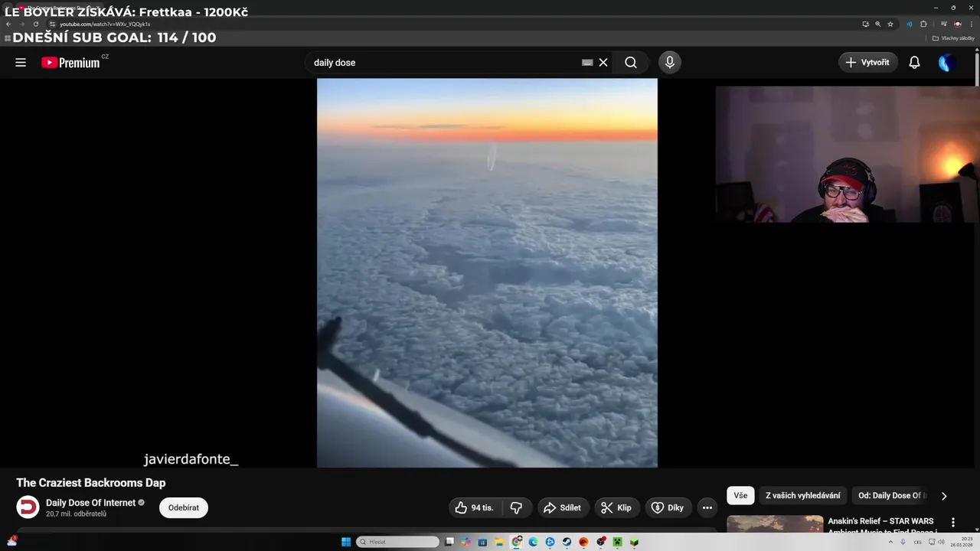Image resolution: width=980 pixels, height=551 pixels.
Task: Click the video player to pause
Action: point(487,272)
